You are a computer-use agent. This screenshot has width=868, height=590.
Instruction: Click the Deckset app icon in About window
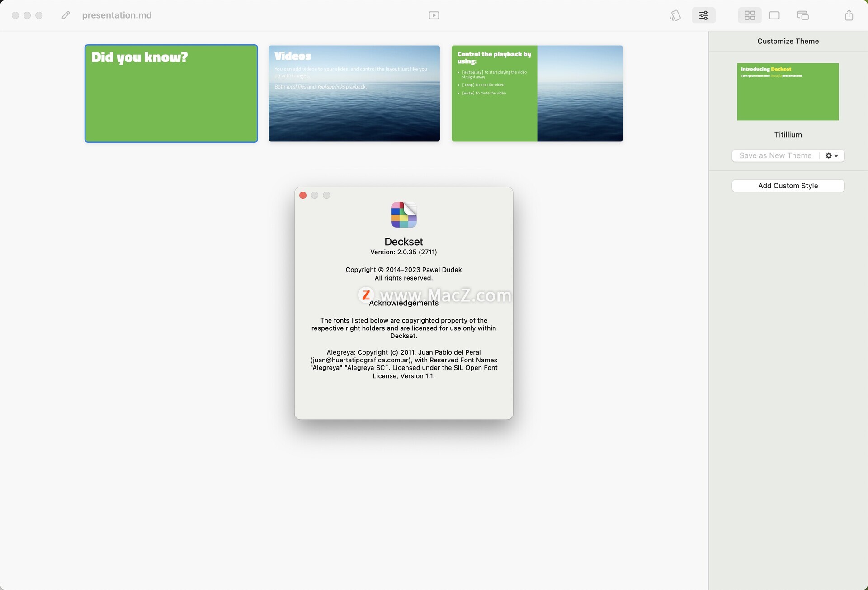pos(403,215)
